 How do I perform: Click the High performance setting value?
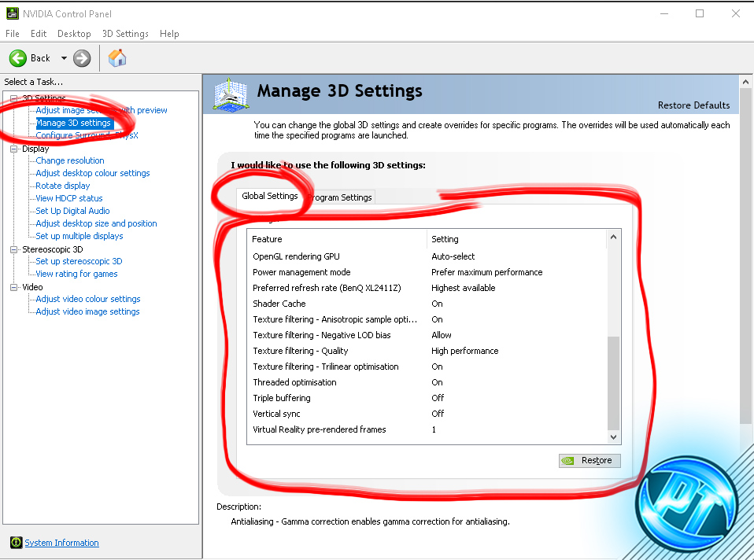(464, 351)
